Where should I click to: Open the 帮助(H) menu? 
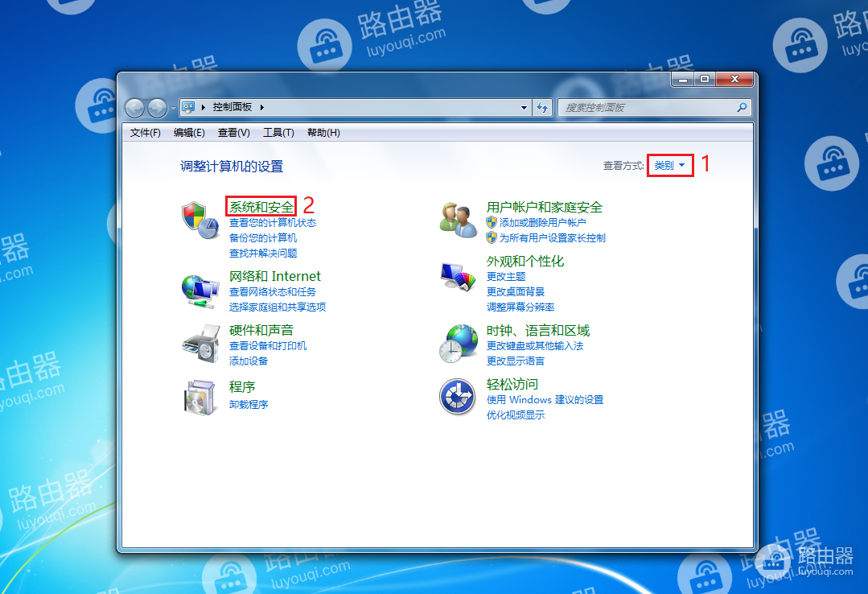click(x=323, y=133)
